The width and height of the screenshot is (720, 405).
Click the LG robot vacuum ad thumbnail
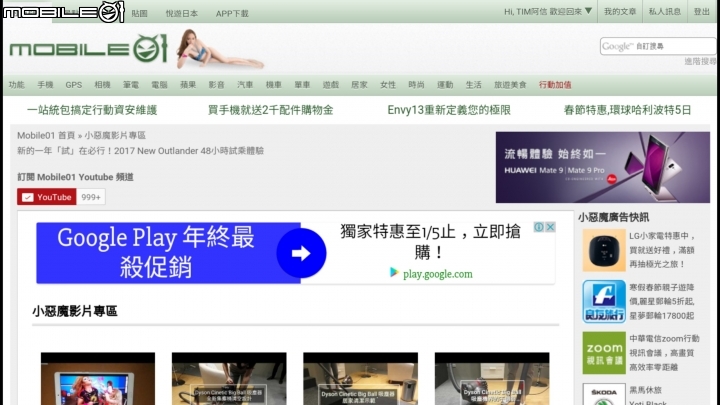[604, 250]
